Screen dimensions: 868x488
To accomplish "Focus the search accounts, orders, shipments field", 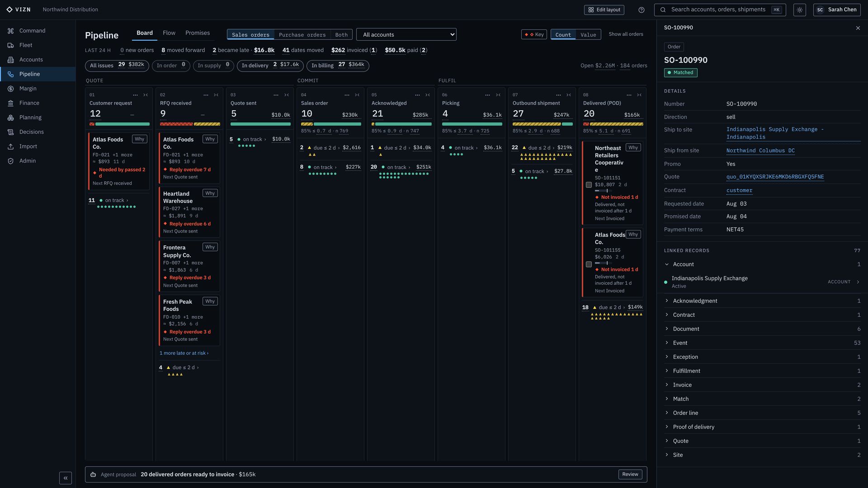I will [x=720, y=10].
